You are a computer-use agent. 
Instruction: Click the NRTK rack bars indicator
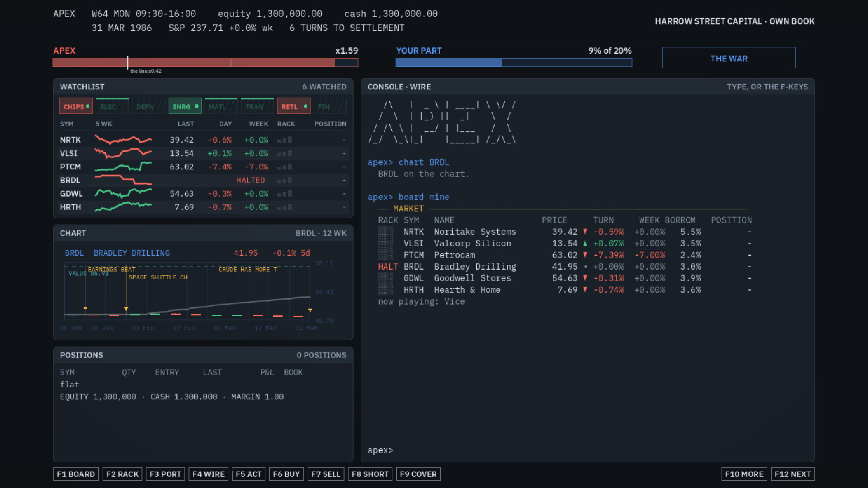[x=284, y=140]
